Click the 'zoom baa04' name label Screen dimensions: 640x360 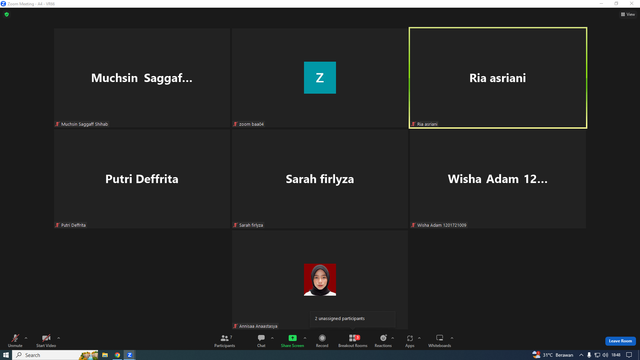tap(251, 124)
